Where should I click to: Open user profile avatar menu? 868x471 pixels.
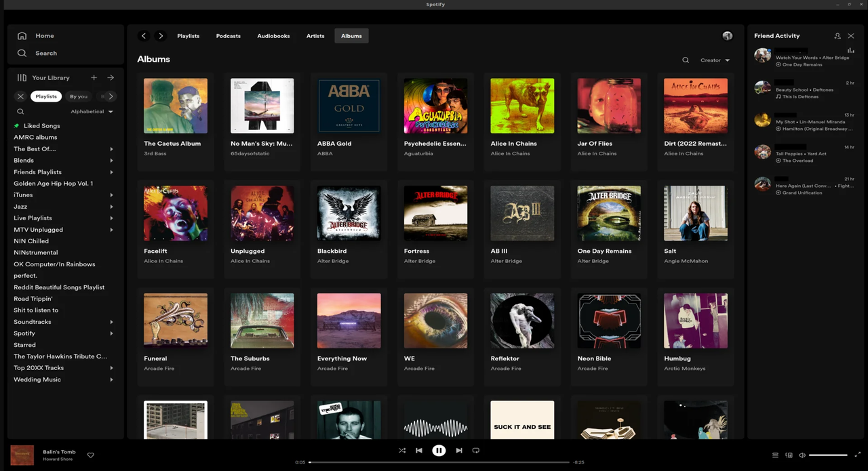pos(728,36)
